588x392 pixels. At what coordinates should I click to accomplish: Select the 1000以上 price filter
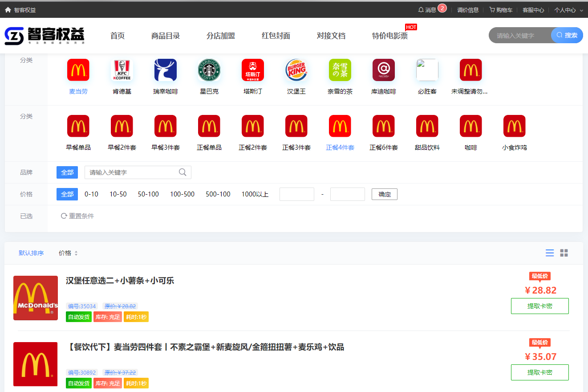pos(254,194)
